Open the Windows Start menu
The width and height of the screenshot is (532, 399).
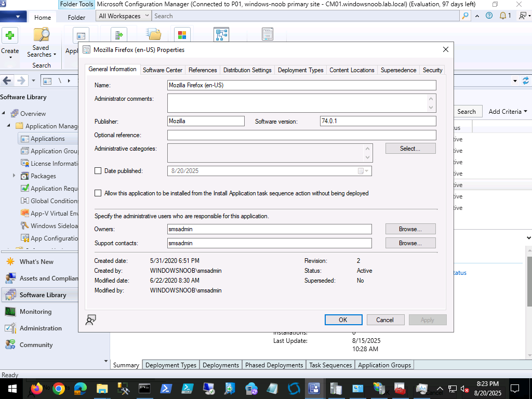[12, 389]
